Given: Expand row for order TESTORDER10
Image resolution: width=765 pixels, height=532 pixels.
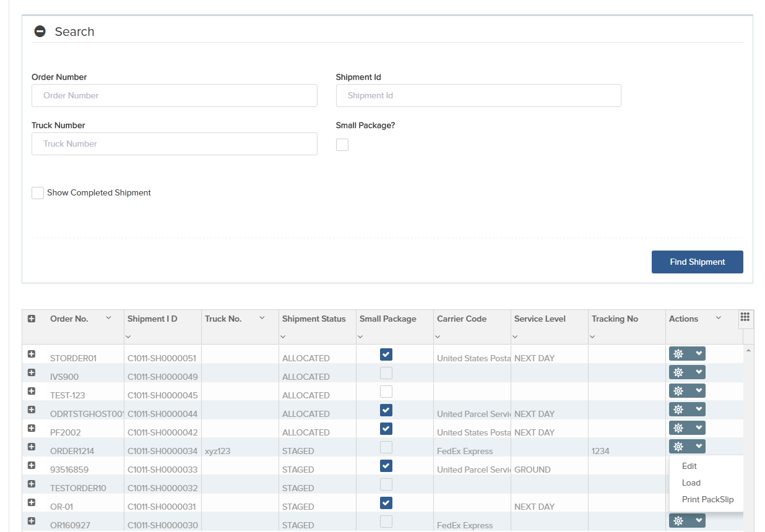Looking at the screenshot, I should (x=32, y=484).
